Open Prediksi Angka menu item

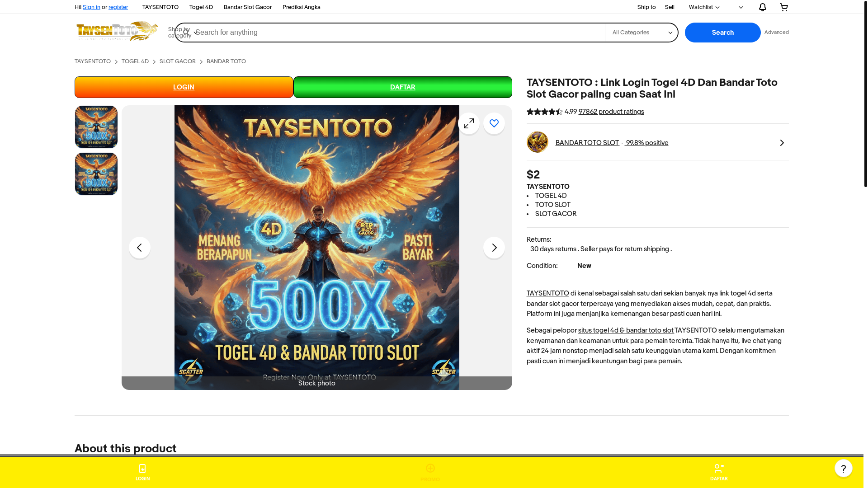tap(302, 7)
